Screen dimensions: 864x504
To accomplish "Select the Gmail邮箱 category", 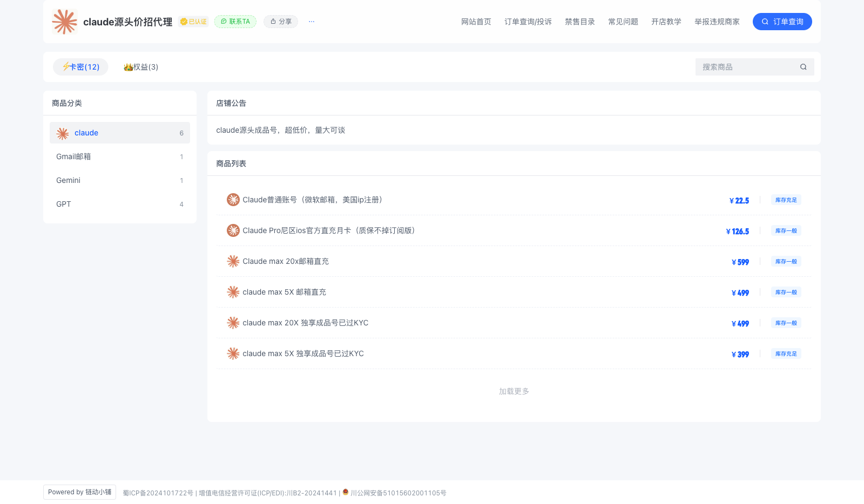I will coord(120,156).
